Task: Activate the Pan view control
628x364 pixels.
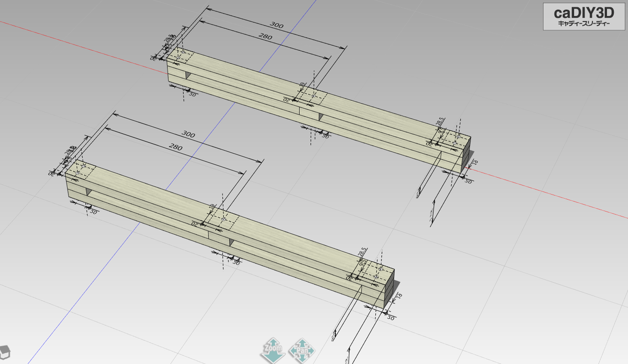Action: pos(302,350)
